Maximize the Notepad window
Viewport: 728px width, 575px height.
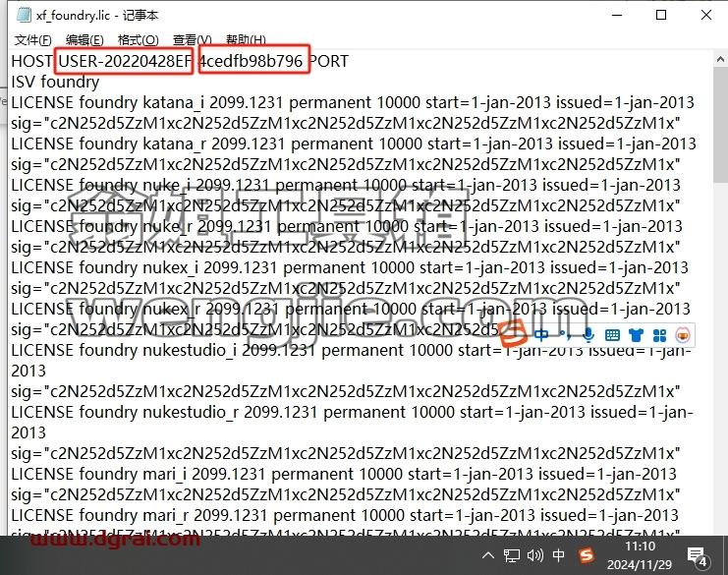[661, 15]
